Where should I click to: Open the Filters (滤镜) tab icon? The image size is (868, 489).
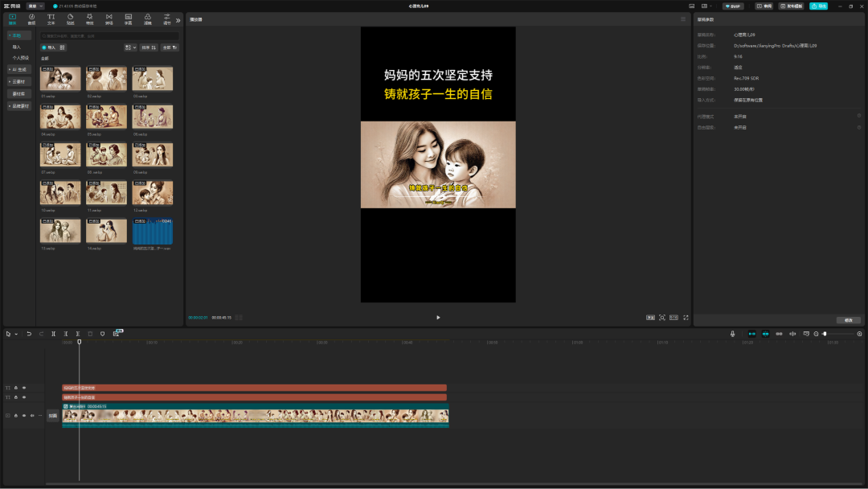(148, 18)
